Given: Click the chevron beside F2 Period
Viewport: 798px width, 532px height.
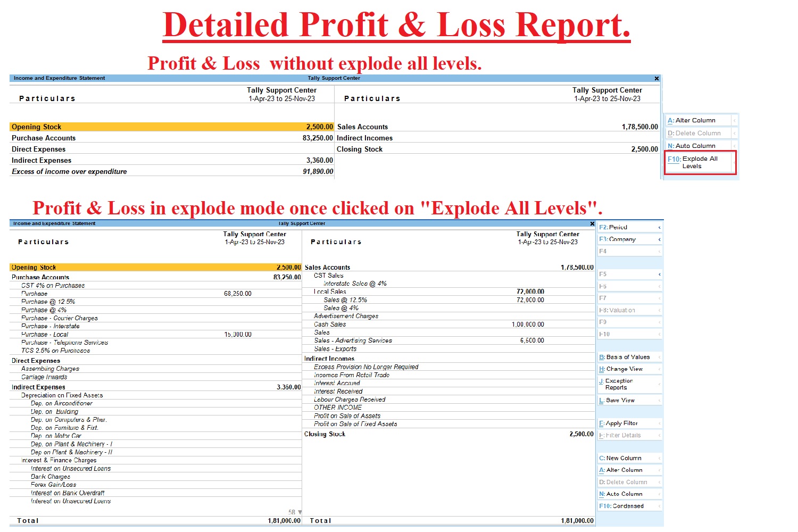Looking at the screenshot, I should 659,227.
